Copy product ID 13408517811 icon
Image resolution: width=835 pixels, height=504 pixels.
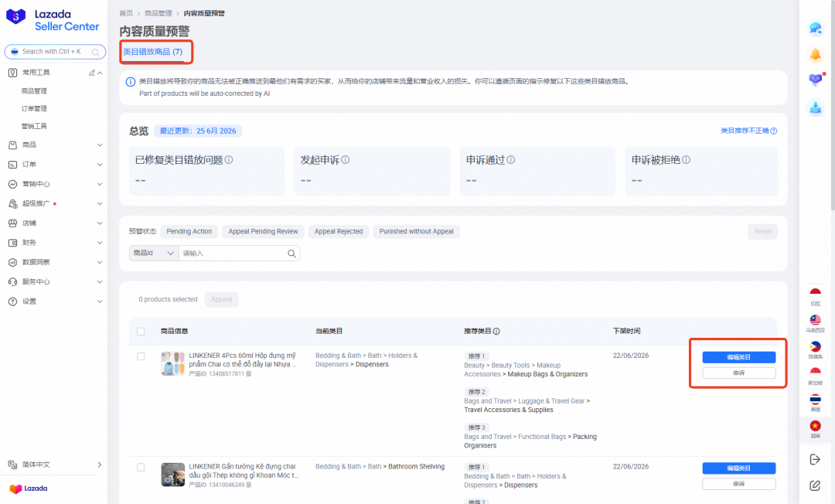249,373
